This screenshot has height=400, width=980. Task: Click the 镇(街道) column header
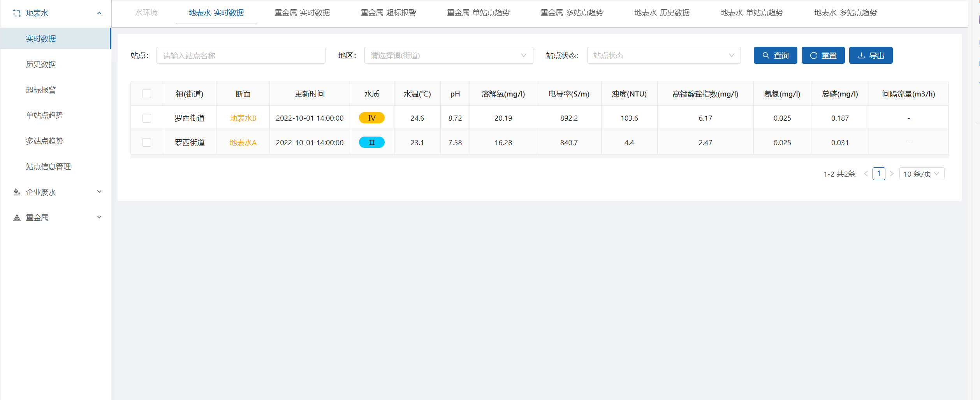click(x=190, y=94)
